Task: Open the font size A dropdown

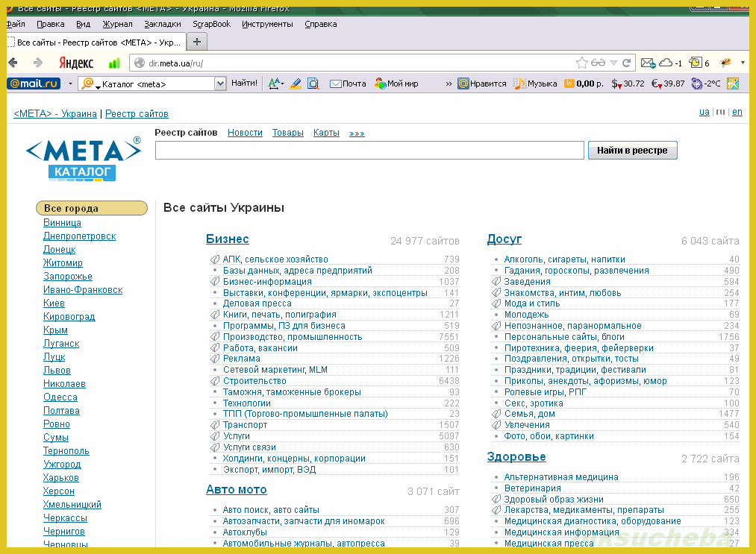Action: [x=276, y=84]
